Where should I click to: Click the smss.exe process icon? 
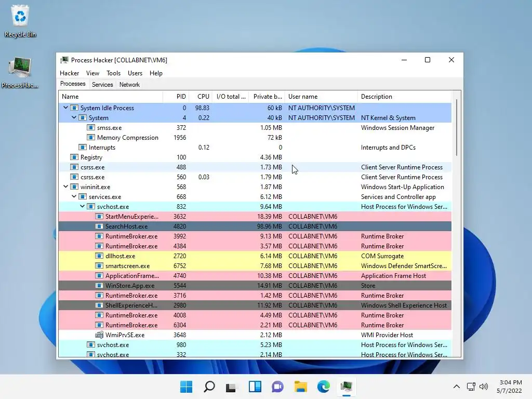[90, 128]
